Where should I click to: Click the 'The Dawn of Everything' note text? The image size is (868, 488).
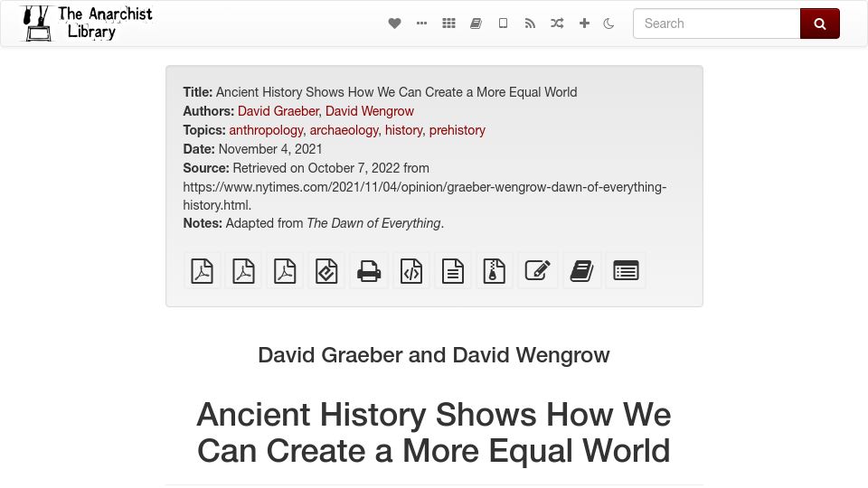point(373,223)
